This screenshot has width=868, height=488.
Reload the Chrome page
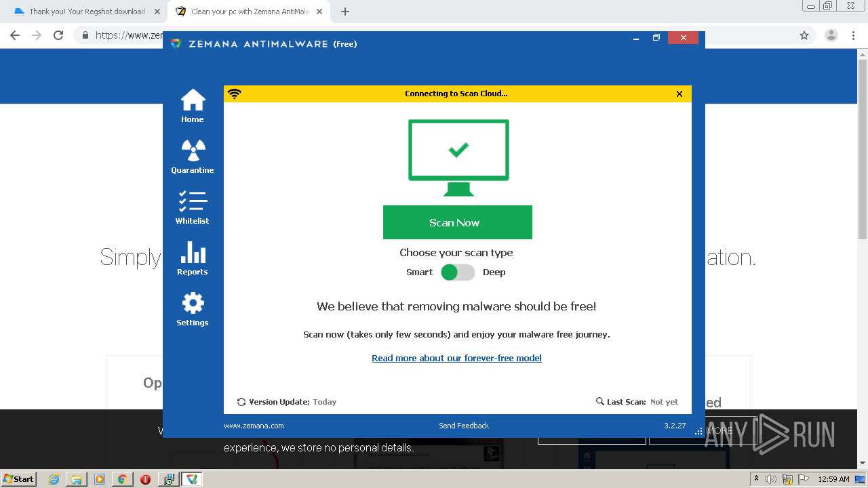coord(58,35)
